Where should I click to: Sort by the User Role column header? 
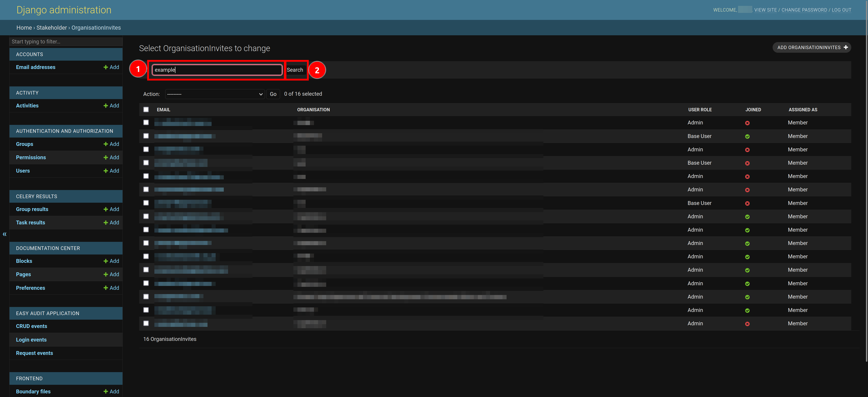tap(700, 110)
